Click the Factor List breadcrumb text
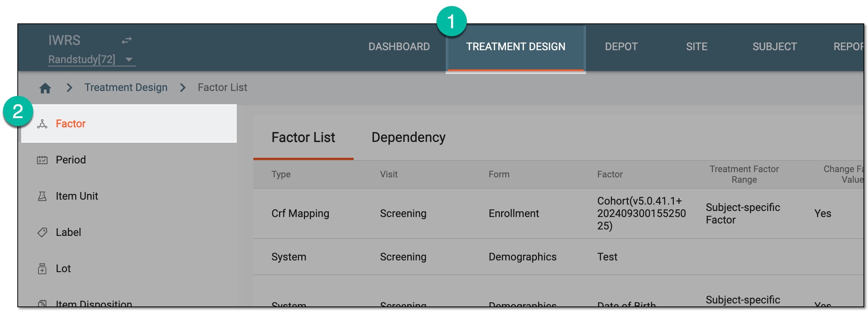 point(222,88)
